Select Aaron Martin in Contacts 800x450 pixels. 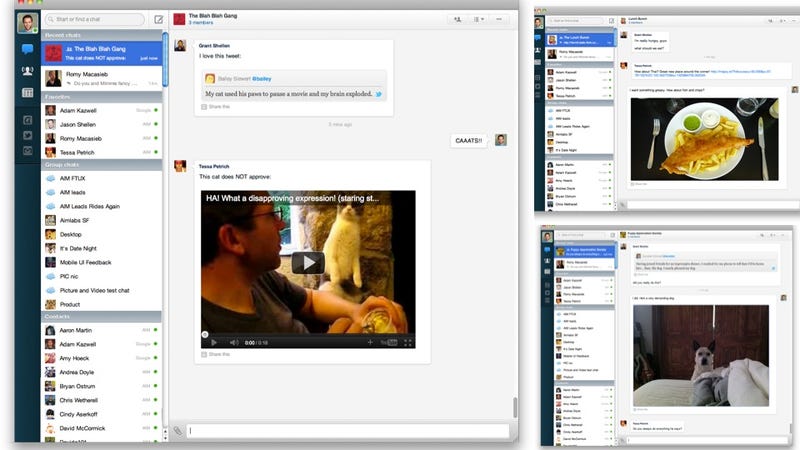click(x=102, y=331)
